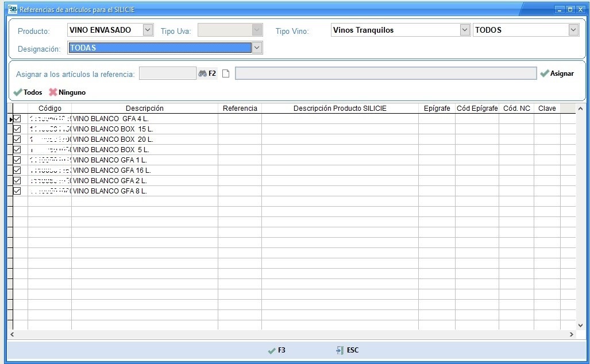
Task: Click the Descripción column header
Action: click(144, 109)
